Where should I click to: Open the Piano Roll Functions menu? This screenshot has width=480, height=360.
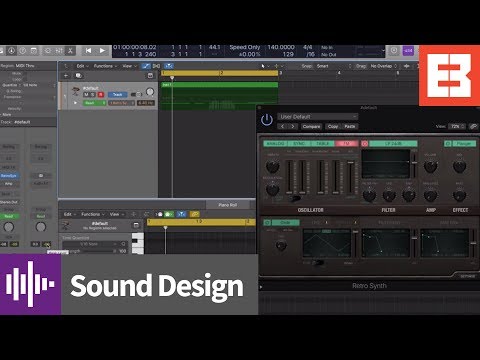tap(93, 214)
